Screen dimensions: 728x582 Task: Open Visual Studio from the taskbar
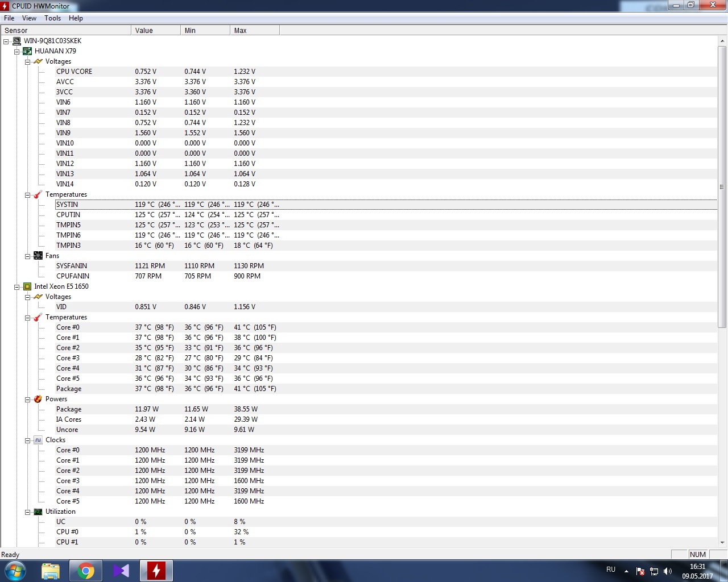pos(121,571)
